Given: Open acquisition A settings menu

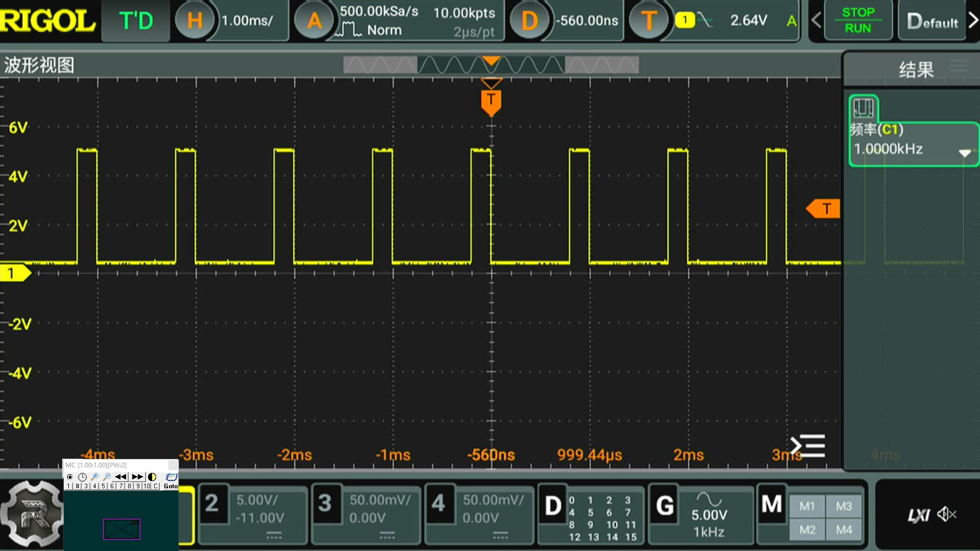Looking at the screenshot, I should (314, 20).
